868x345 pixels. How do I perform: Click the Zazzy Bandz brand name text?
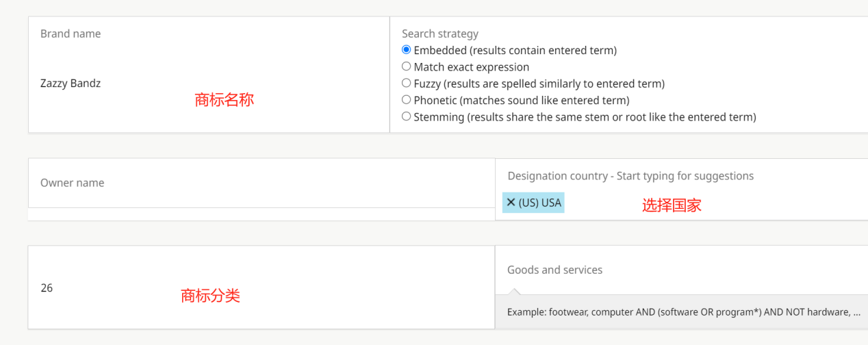[71, 84]
